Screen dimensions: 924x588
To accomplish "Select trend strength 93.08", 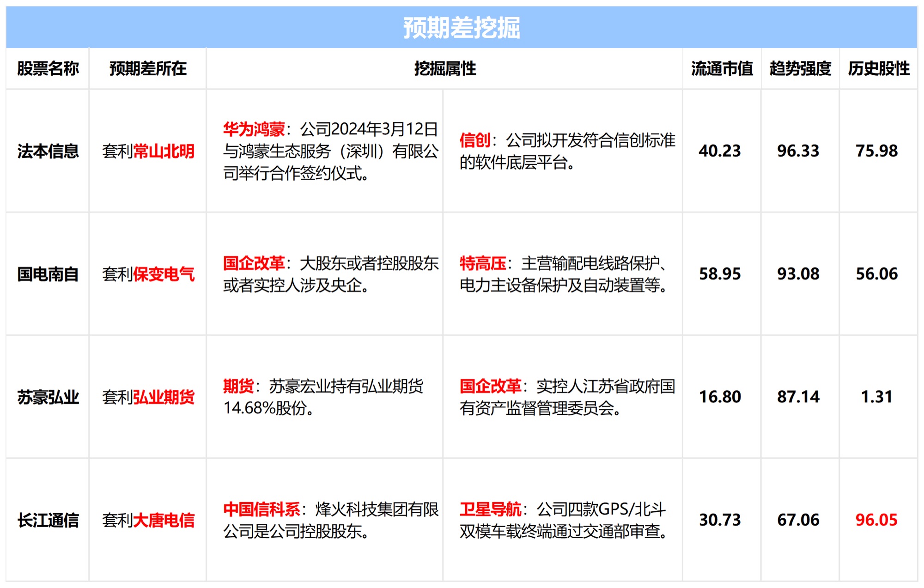I will [798, 274].
